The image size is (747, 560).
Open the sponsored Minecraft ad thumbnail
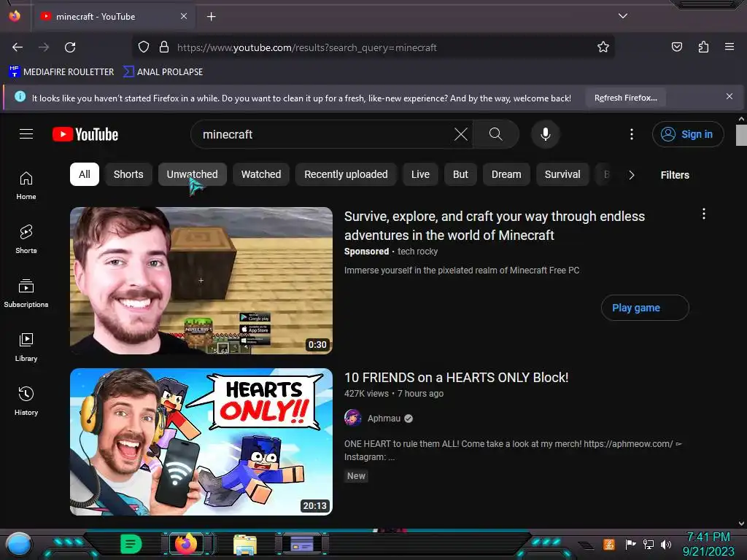201,281
